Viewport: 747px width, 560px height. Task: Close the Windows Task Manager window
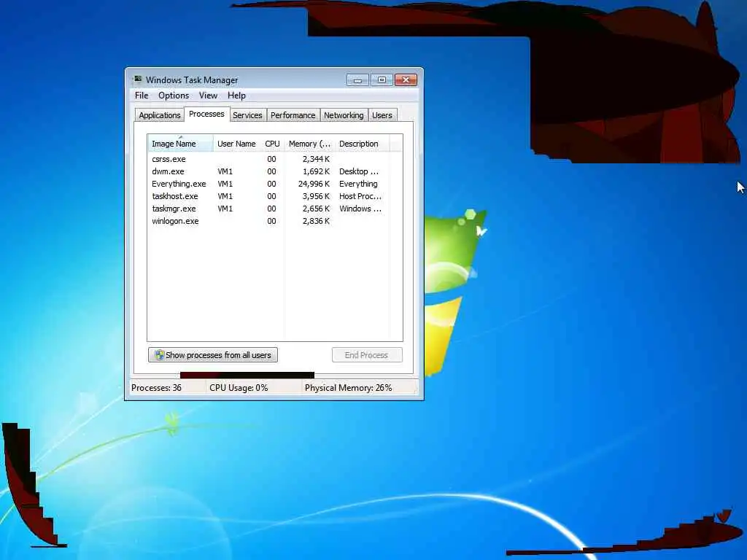click(x=406, y=80)
